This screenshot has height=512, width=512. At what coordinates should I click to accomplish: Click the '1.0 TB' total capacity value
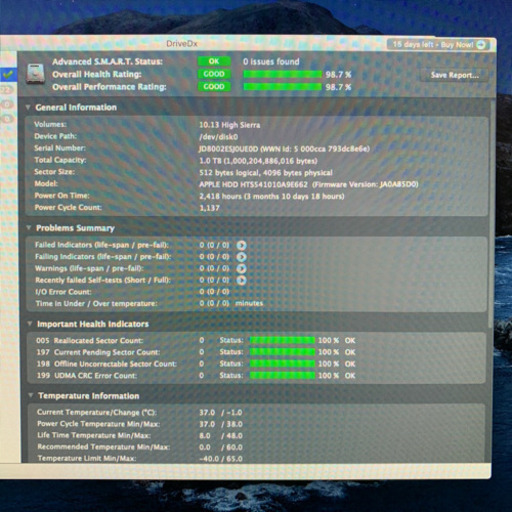point(258,161)
